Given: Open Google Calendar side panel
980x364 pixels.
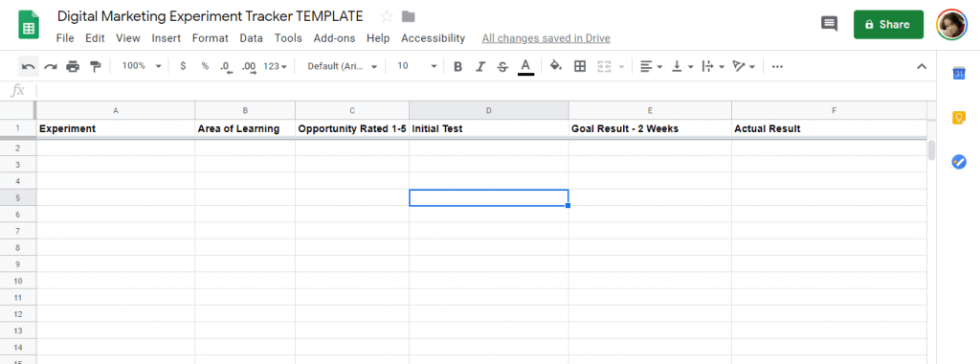Looking at the screenshot, I should [x=959, y=73].
